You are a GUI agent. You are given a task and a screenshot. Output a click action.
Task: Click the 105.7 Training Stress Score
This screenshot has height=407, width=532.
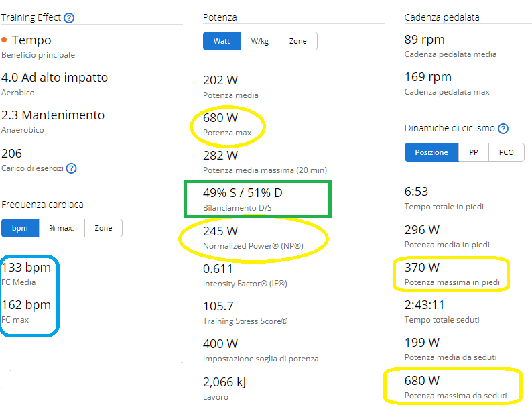[218, 306]
